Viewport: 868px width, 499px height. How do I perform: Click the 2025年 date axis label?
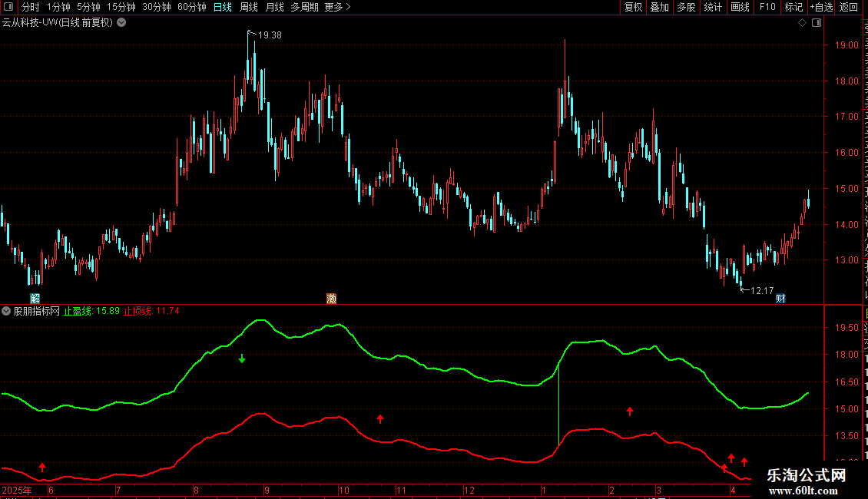pyautogui.click(x=17, y=491)
